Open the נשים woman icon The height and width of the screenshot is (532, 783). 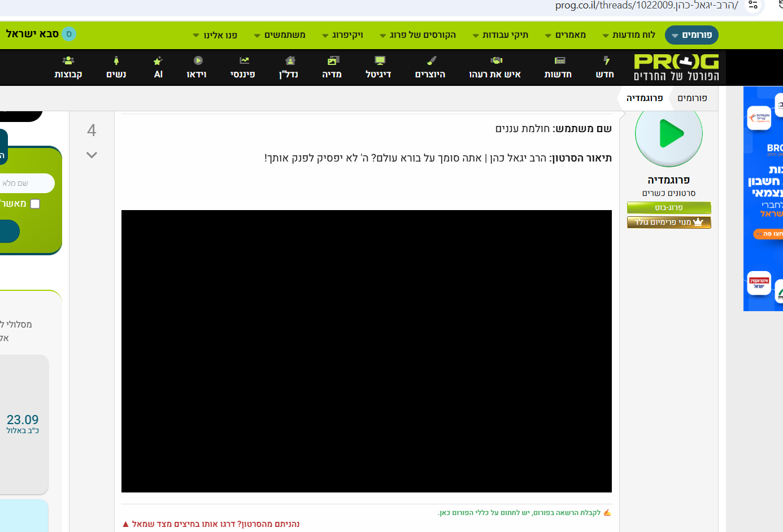pos(116,60)
